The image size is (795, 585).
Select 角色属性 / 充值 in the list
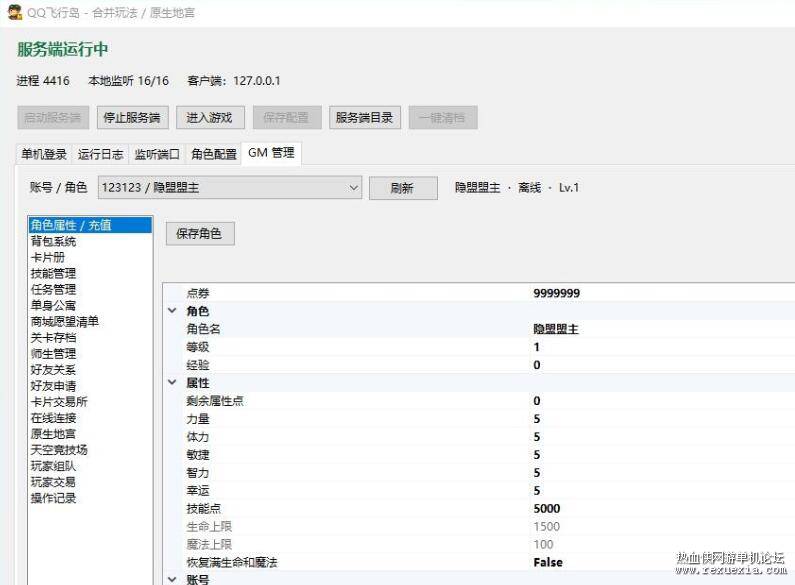coord(90,225)
